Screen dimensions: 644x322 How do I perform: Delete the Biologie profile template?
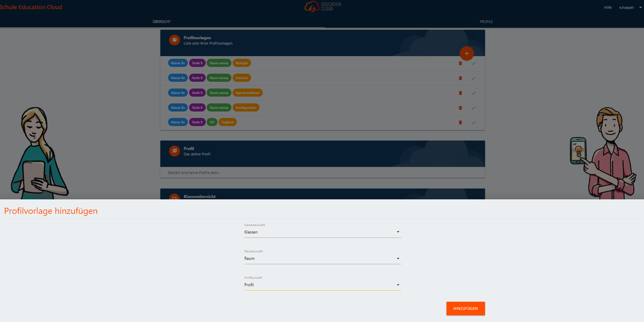460,64
